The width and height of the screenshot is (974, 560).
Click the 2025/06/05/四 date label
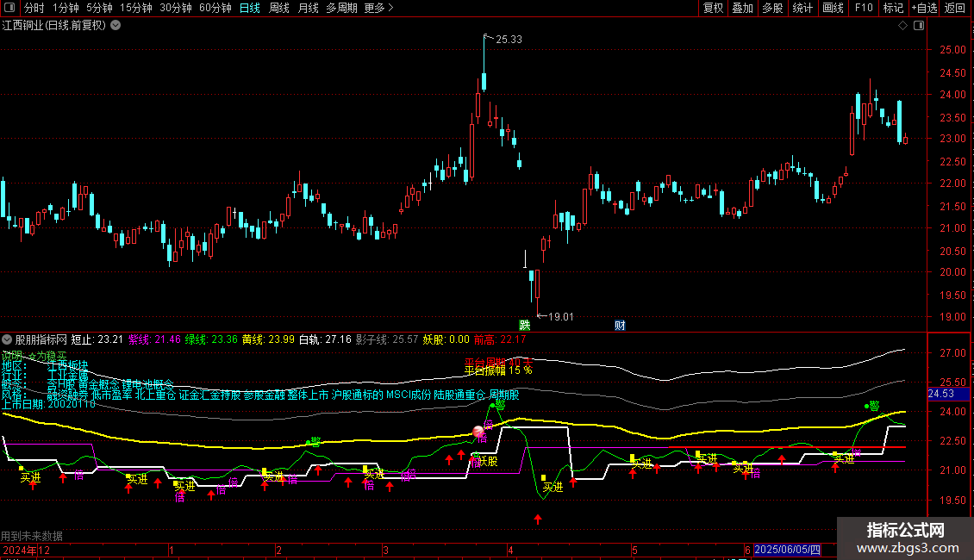click(787, 550)
